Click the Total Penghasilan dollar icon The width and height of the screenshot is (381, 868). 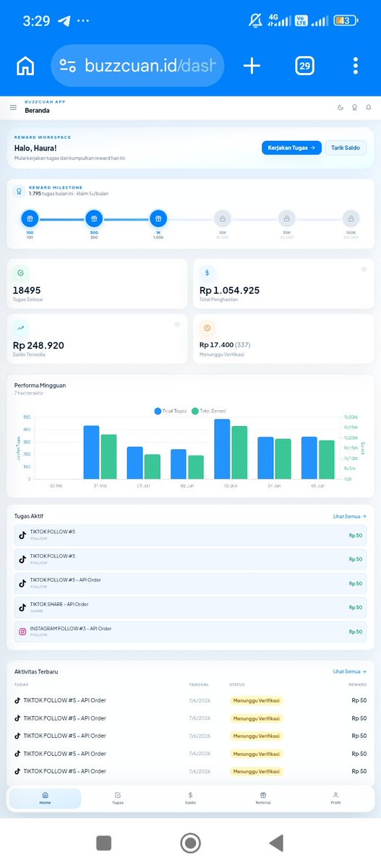[207, 273]
